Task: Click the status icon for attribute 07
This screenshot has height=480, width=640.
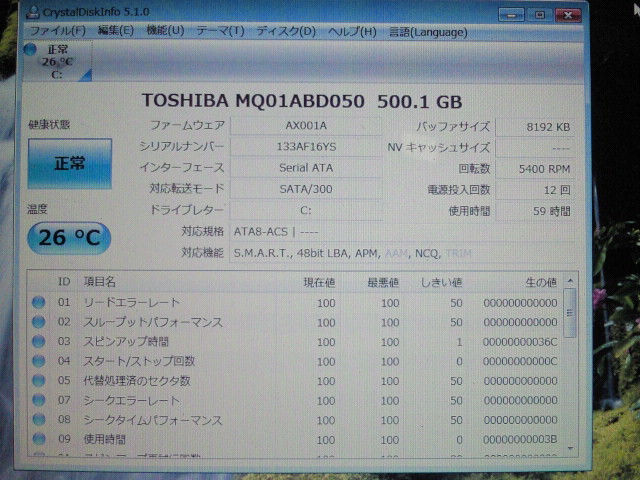Action: [x=38, y=400]
